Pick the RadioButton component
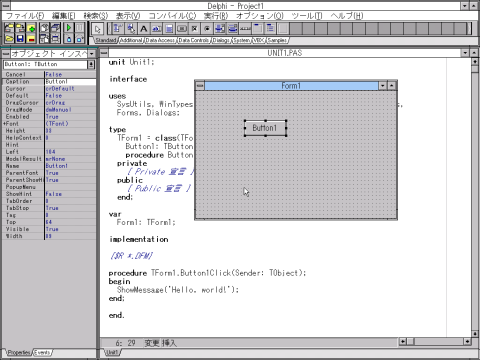The image size is (480, 360). pos(207,29)
